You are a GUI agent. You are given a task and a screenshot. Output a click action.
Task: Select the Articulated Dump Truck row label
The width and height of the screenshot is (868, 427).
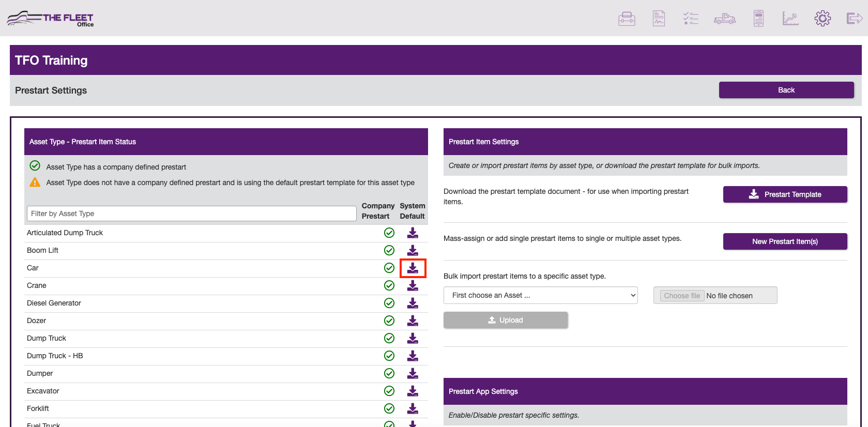tap(65, 233)
